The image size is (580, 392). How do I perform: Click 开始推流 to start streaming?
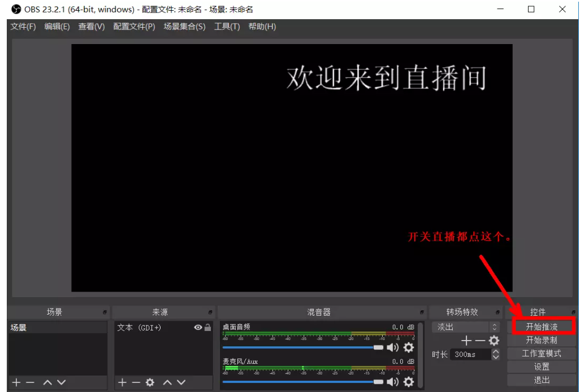tap(542, 326)
